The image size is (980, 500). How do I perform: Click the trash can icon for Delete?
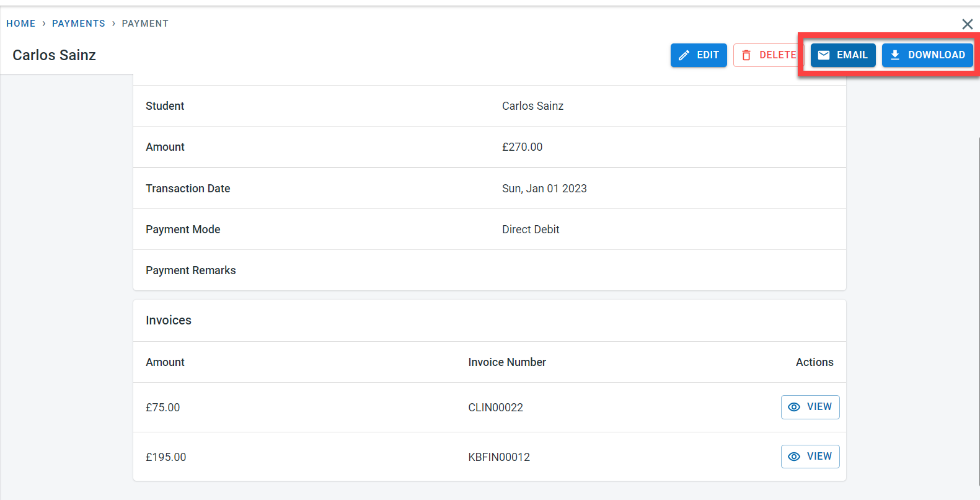coord(746,55)
